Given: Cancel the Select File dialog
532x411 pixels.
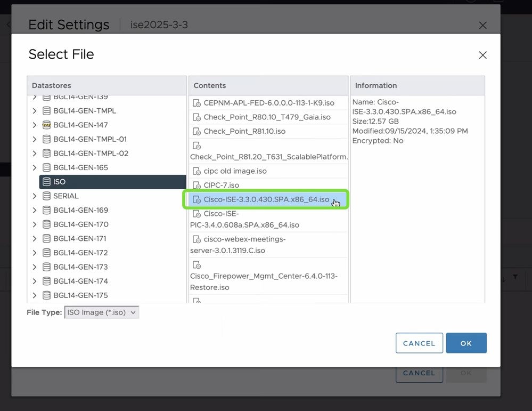Looking at the screenshot, I should (x=419, y=343).
